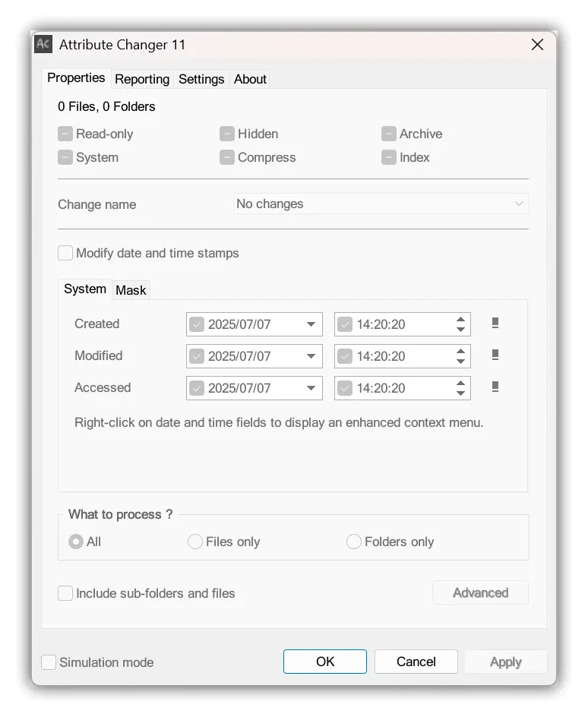Toggle the Created date checkbox

coord(197,324)
